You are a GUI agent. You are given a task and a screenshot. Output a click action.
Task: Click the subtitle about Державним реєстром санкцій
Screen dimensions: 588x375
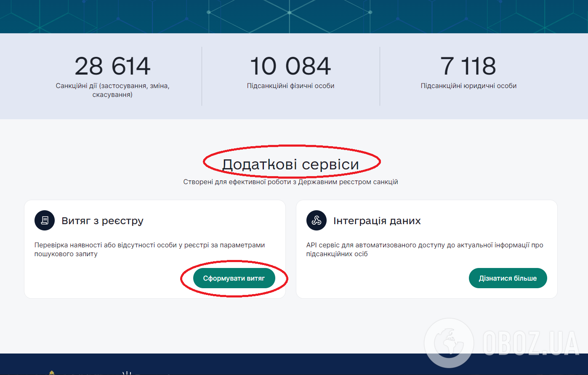coord(290,182)
